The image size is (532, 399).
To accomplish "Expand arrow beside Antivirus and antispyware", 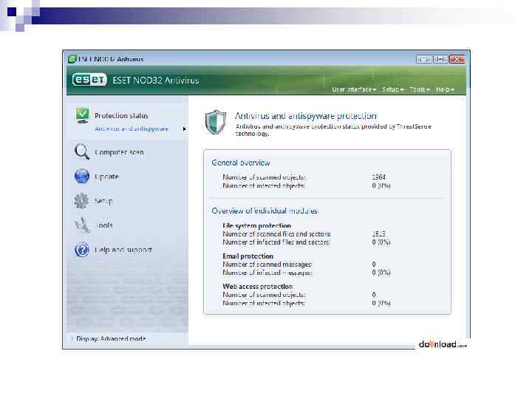I will [184, 129].
